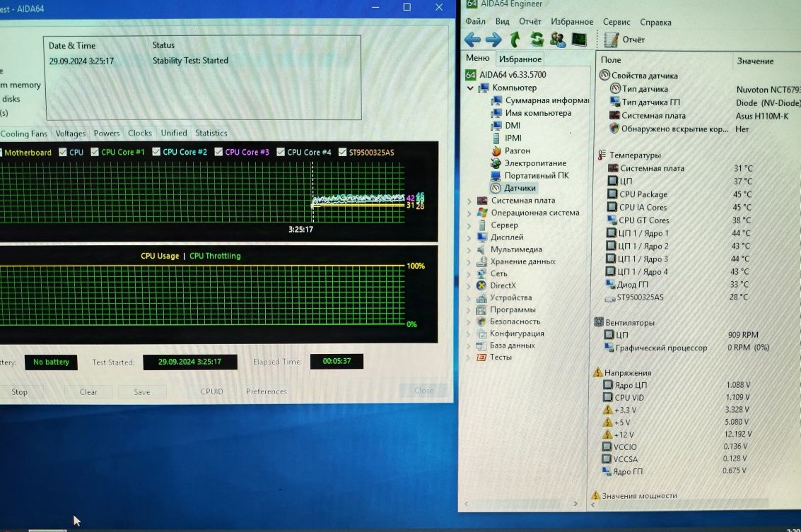Click right arrow of tree horizontal scrollbar
The height and width of the screenshot is (532, 801).
point(575,504)
